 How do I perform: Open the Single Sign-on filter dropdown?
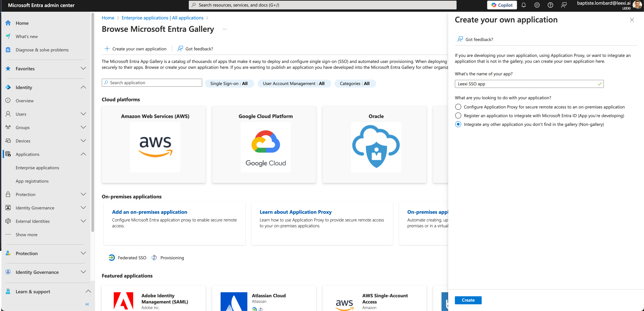click(229, 83)
